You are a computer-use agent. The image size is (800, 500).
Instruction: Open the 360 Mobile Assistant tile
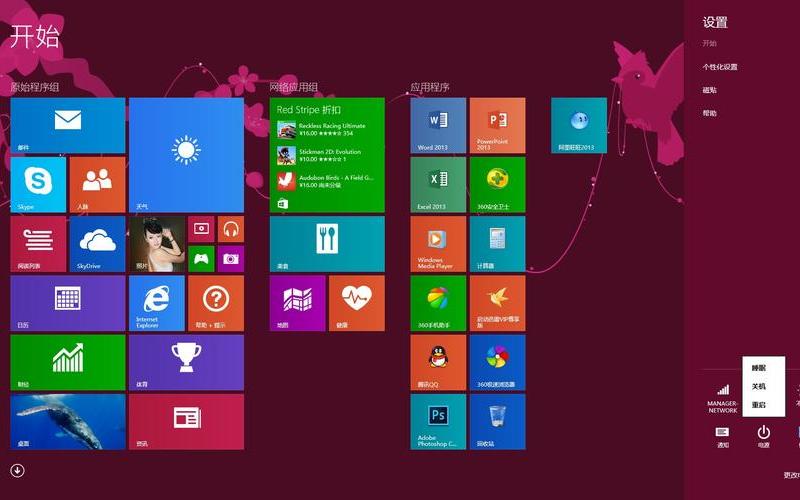pos(438,303)
